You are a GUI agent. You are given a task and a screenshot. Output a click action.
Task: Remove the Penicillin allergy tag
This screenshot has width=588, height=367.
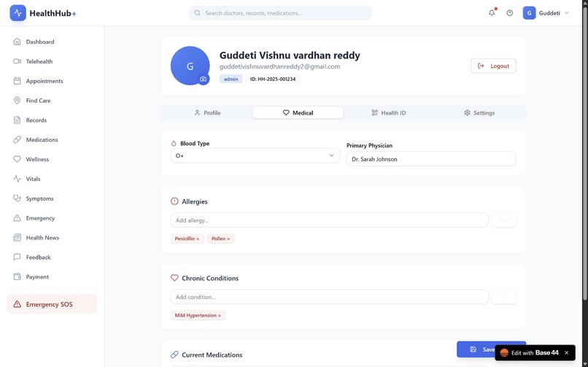pyautogui.click(x=198, y=239)
